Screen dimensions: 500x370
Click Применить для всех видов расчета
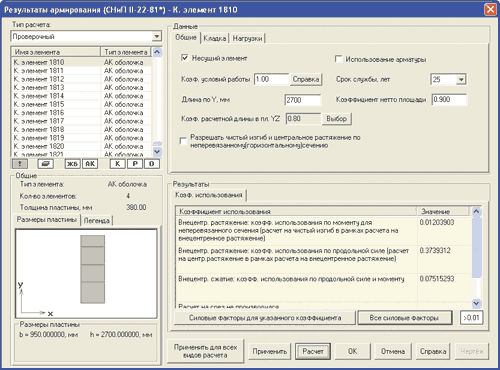point(205,351)
